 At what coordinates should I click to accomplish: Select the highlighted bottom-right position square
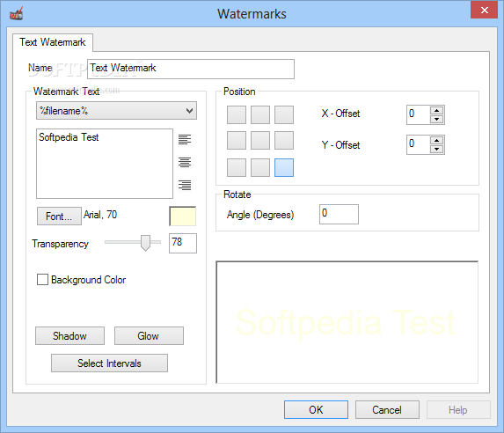point(284,167)
